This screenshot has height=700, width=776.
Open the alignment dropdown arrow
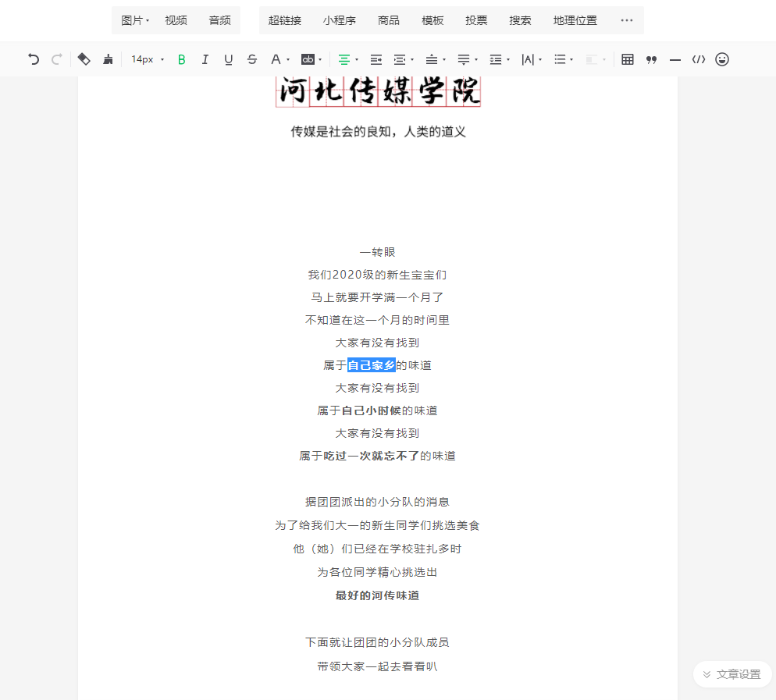[x=357, y=60]
